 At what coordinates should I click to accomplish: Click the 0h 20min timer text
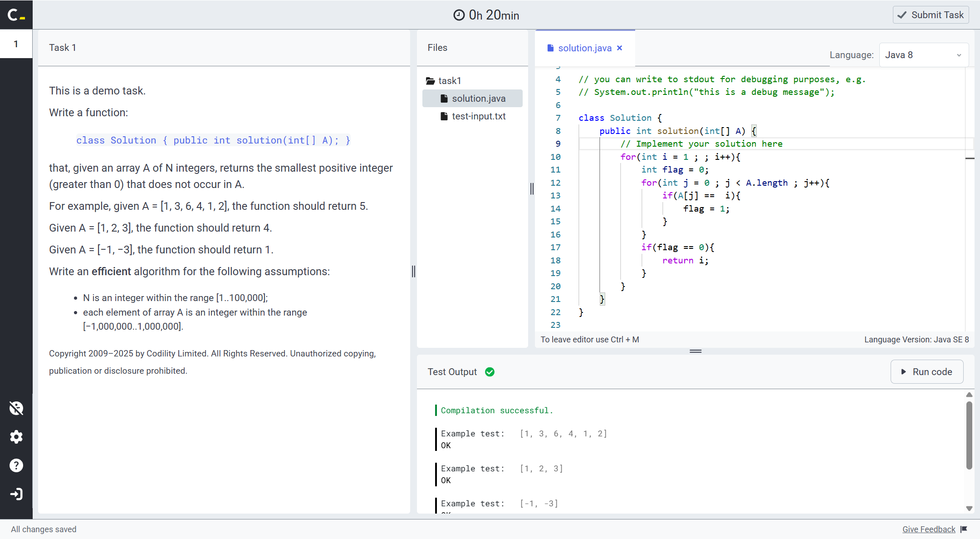[x=494, y=15]
